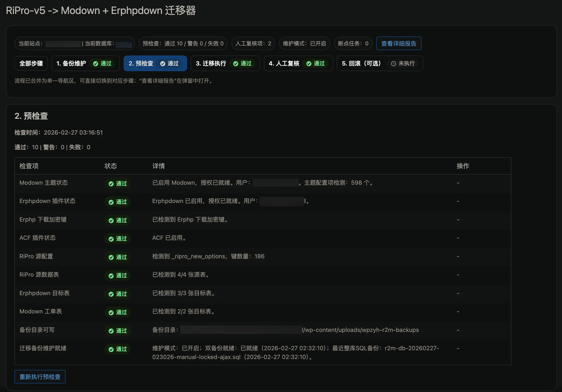Click pass check icon for Erphp 下载加密键
The width and height of the screenshot is (562, 392).
tap(111, 220)
